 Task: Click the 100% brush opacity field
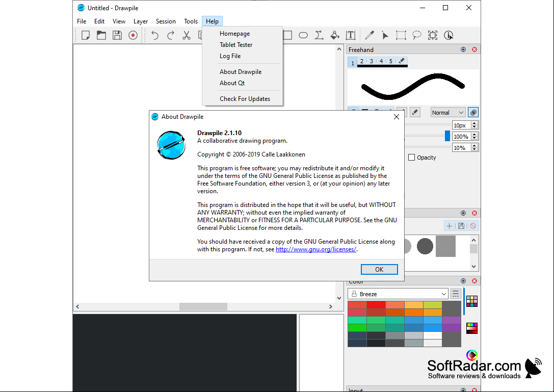click(461, 137)
